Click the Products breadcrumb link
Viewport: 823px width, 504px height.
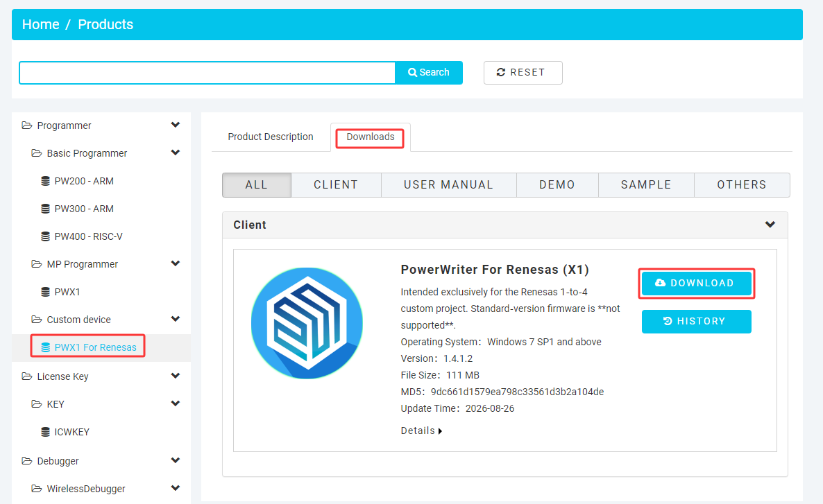(105, 24)
